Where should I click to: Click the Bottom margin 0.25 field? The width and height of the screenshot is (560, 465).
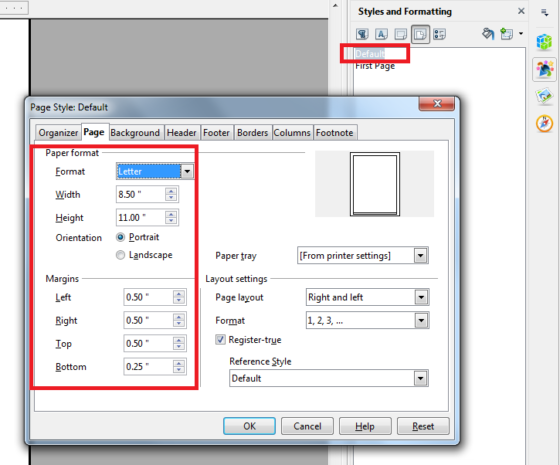[x=148, y=366]
